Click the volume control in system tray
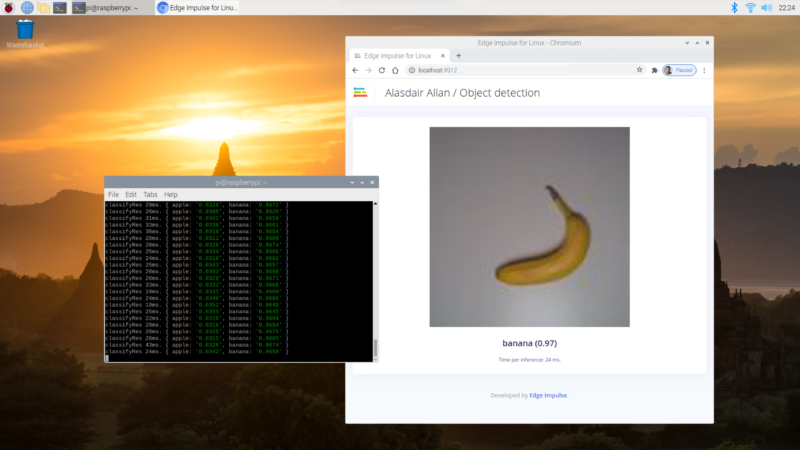Viewport: 800px width, 450px height. [767, 8]
